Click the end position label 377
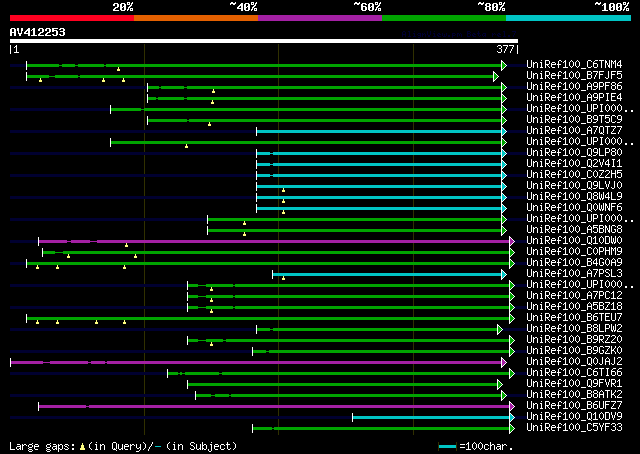640x454 pixels. [x=505, y=49]
